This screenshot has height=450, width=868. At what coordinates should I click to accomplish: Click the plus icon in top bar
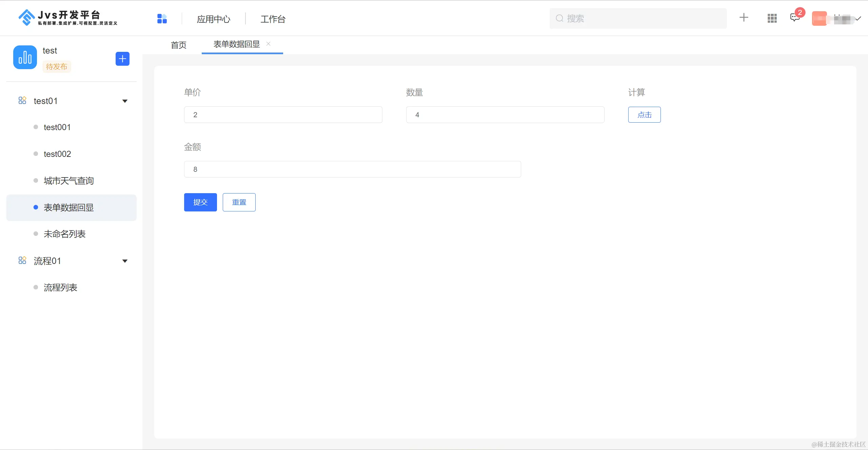(x=744, y=18)
